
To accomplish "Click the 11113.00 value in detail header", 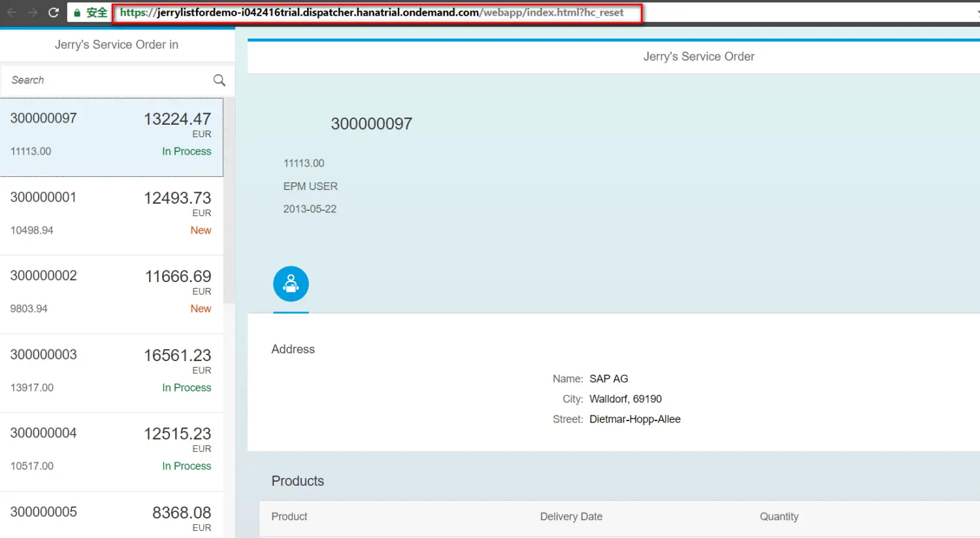I will (x=303, y=163).
